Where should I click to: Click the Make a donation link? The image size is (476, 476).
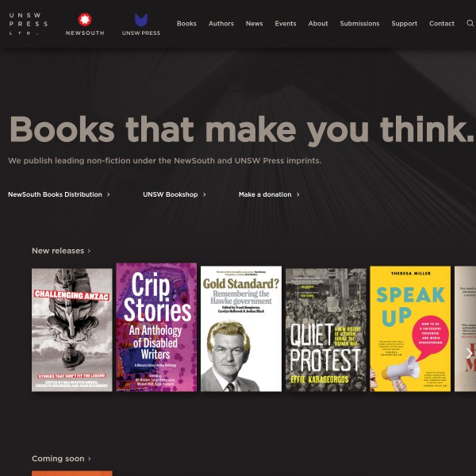(269, 194)
